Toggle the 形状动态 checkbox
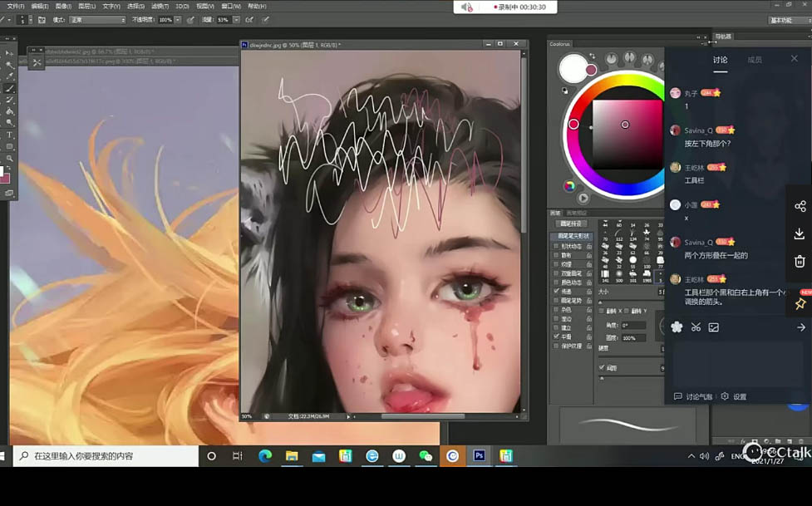The height and width of the screenshot is (506, 812). point(556,246)
